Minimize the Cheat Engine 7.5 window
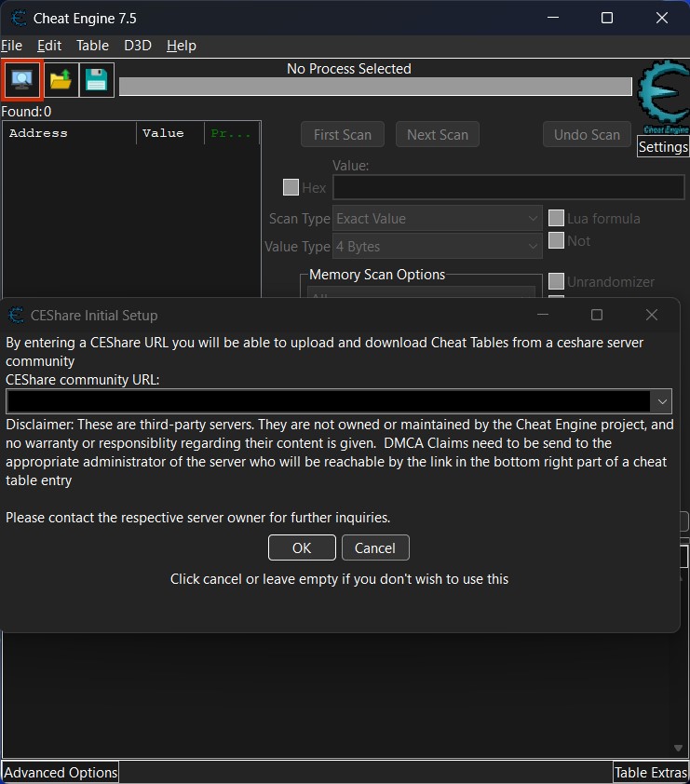Image resolution: width=690 pixels, height=784 pixels. [553, 18]
